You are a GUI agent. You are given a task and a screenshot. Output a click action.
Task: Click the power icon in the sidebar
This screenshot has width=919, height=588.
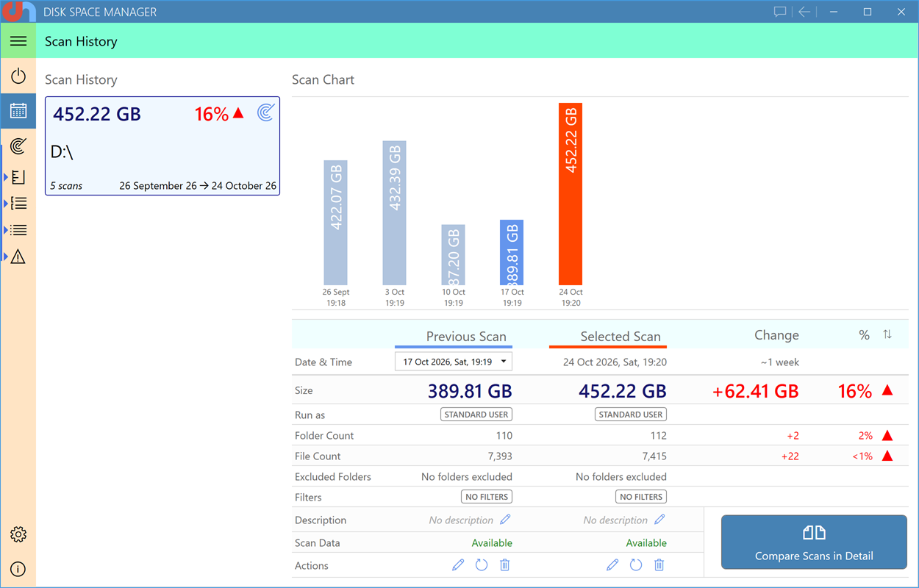tap(18, 76)
